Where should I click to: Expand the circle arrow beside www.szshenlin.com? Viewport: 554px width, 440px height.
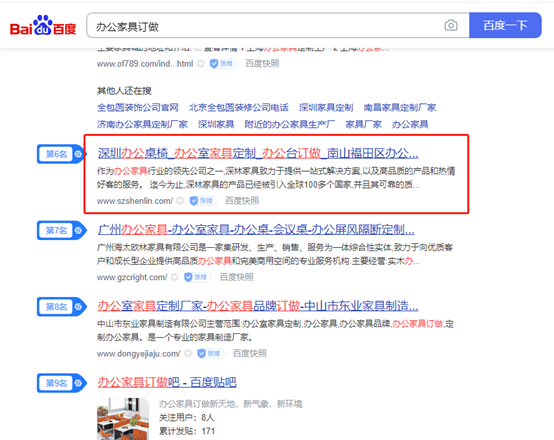click(180, 201)
